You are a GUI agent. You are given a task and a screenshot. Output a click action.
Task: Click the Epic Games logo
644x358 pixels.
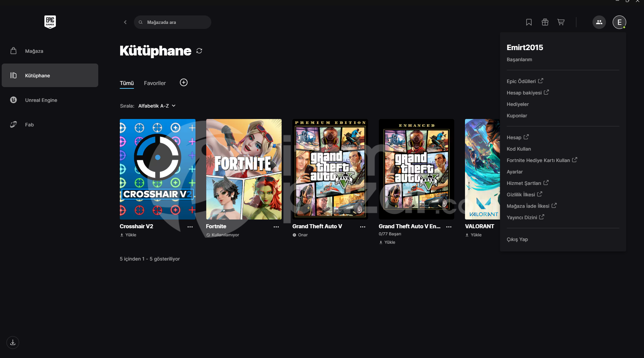(50, 22)
